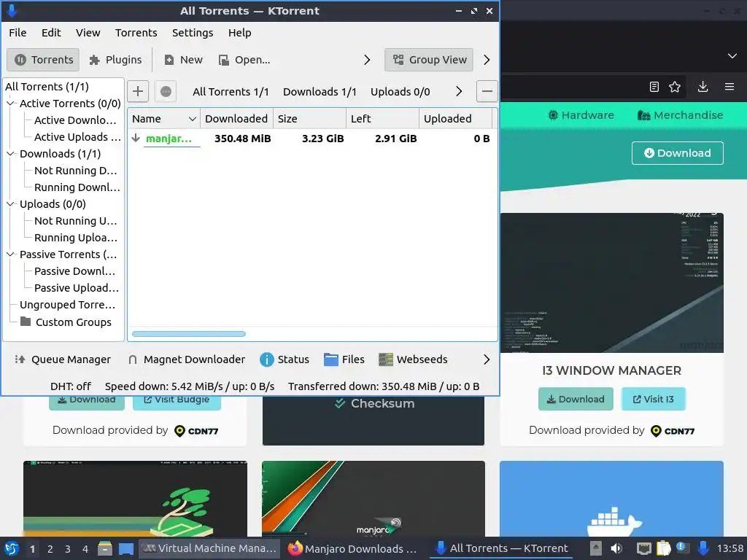The height and width of the screenshot is (560, 747).
Task: Switch to Uploads 0/0 tab
Action: tap(400, 92)
